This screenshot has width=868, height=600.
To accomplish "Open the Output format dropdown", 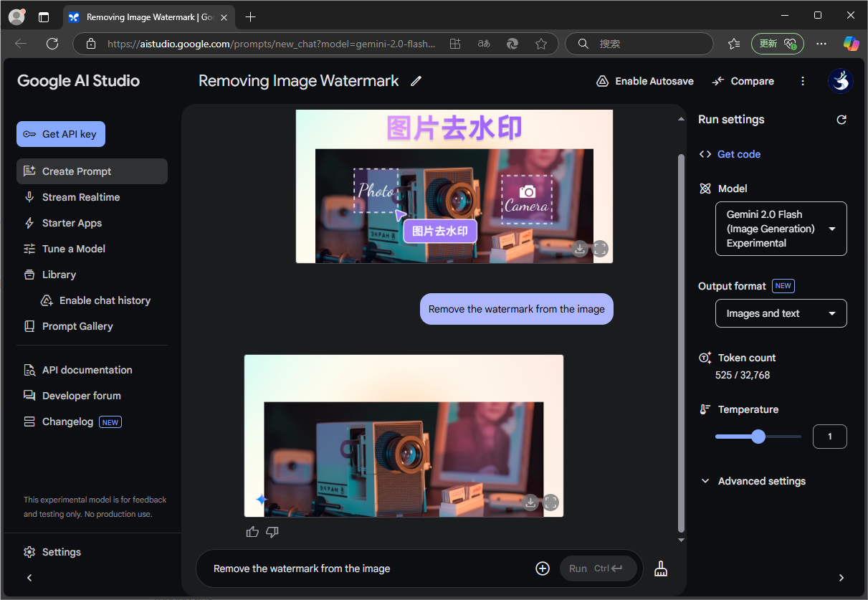I will (x=781, y=313).
